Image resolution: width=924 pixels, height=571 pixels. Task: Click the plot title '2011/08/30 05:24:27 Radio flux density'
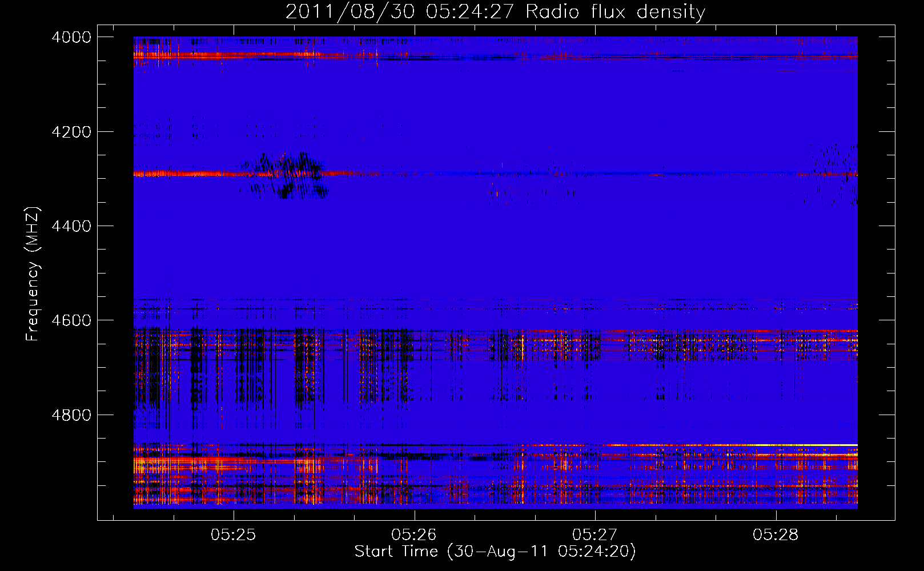[x=495, y=11]
